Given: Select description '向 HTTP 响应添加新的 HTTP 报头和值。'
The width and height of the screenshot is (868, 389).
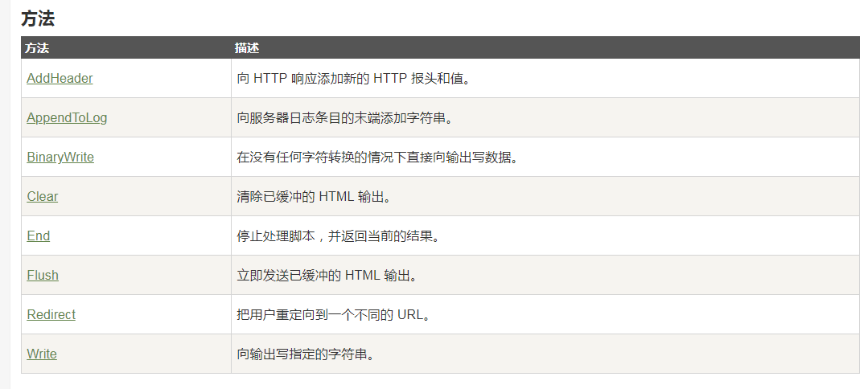Looking at the screenshot, I should click(354, 79).
